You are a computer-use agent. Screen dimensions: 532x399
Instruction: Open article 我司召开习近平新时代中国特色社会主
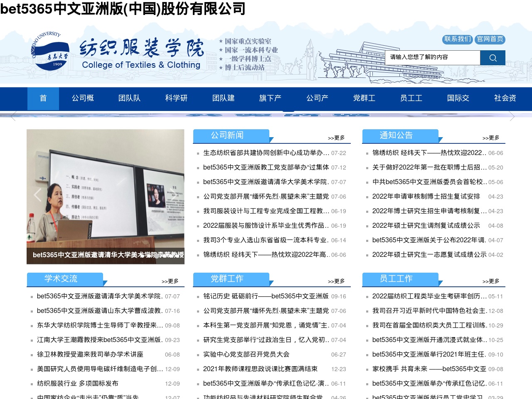(429, 311)
